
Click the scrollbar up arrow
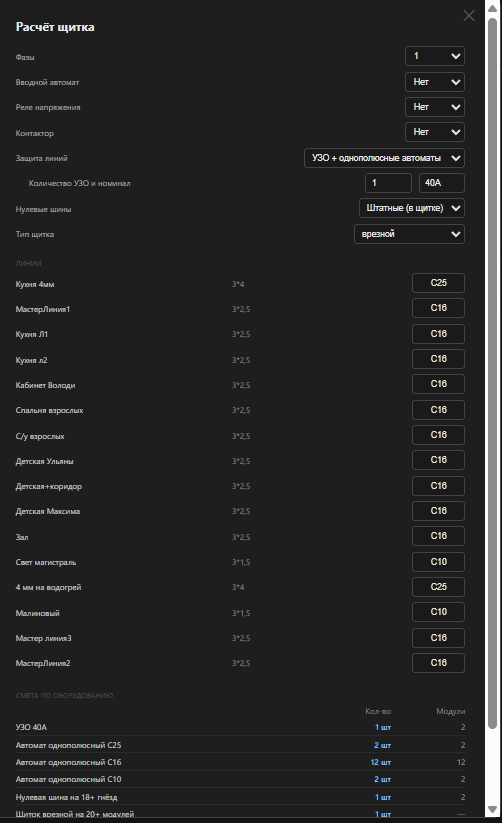tap(493, 8)
